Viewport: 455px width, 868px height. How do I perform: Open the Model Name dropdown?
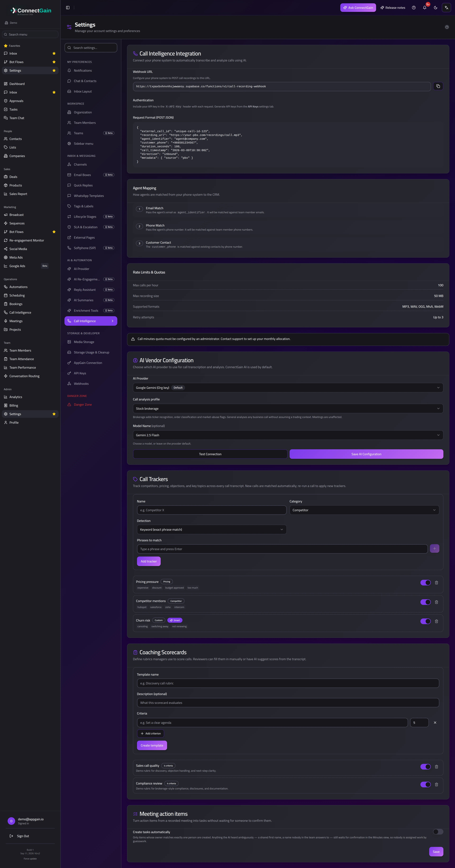pyautogui.click(x=288, y=435)
